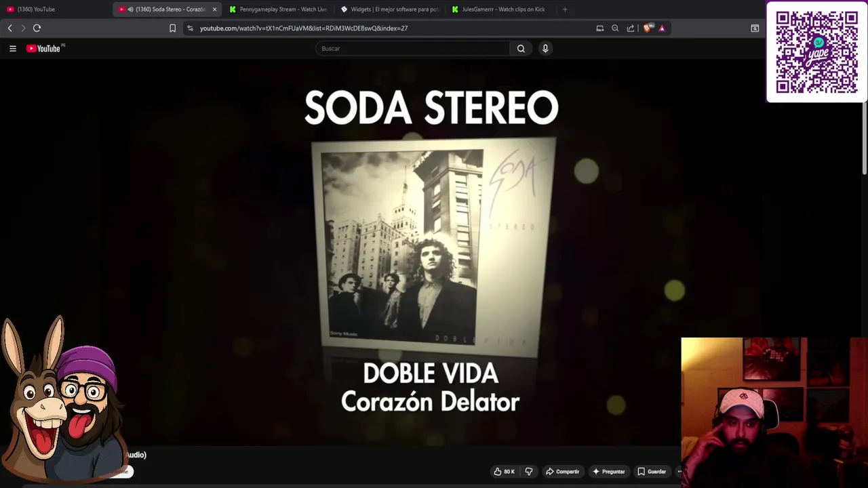Open more actions three-dot button
Viewport: 868px width, 488px height.
pyautogui.click(x=679, y=472)
